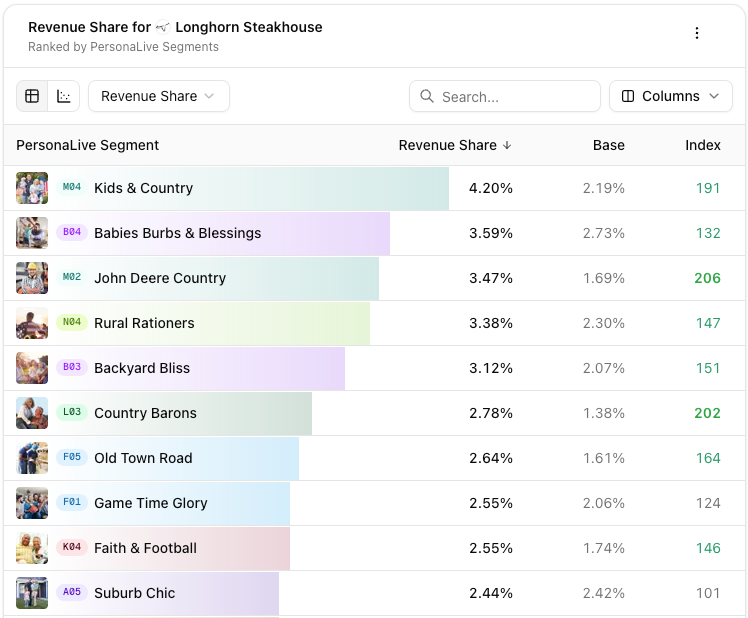Select Faith & Football segment name

pyautogui.click(x=145, y=548)
